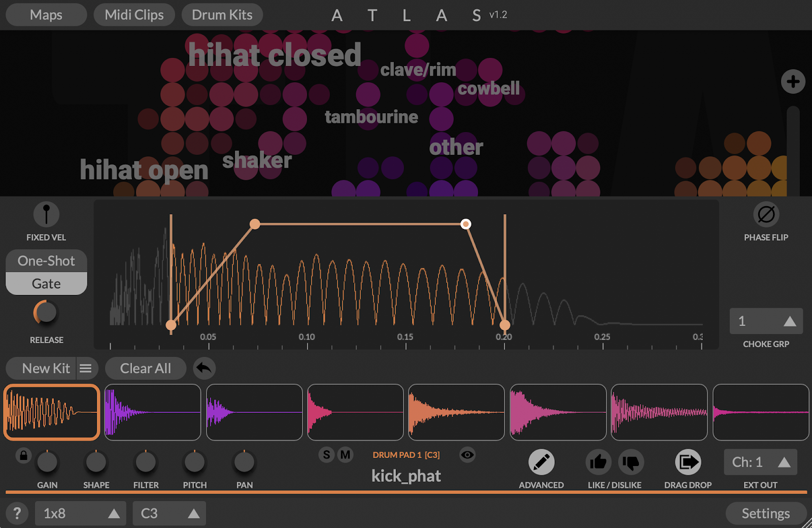Open the Settings button

(x=766, y=513)
